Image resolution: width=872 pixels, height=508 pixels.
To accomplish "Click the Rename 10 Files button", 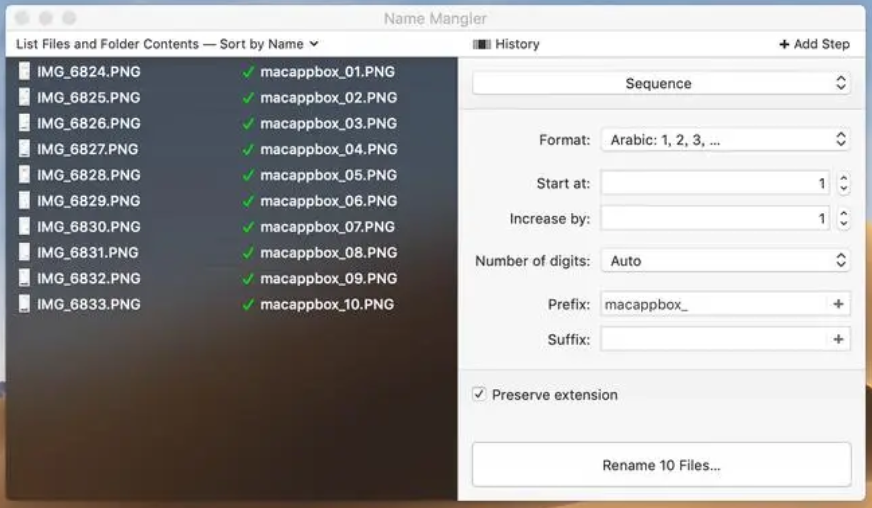I will coord(661,465).
